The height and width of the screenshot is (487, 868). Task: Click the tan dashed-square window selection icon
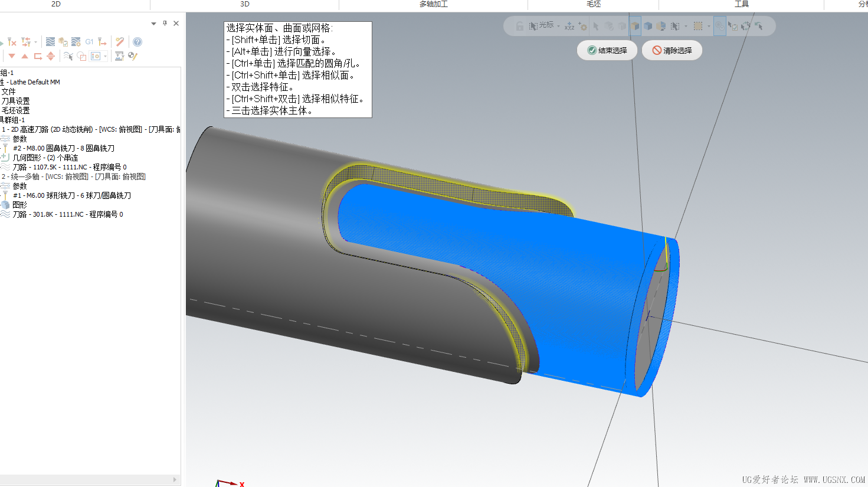698,26
